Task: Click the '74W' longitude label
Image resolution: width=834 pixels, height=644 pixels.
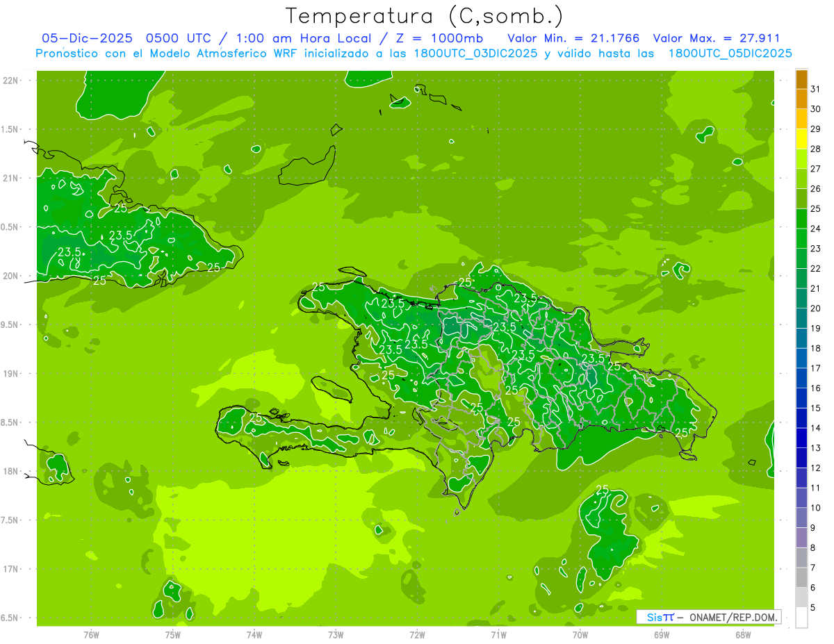Action: (254, 634)
